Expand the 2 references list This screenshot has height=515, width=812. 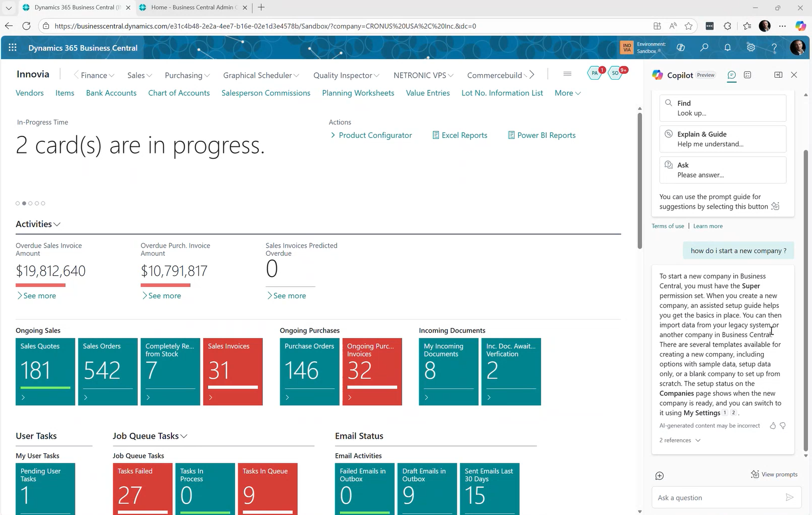click(680, 440)
